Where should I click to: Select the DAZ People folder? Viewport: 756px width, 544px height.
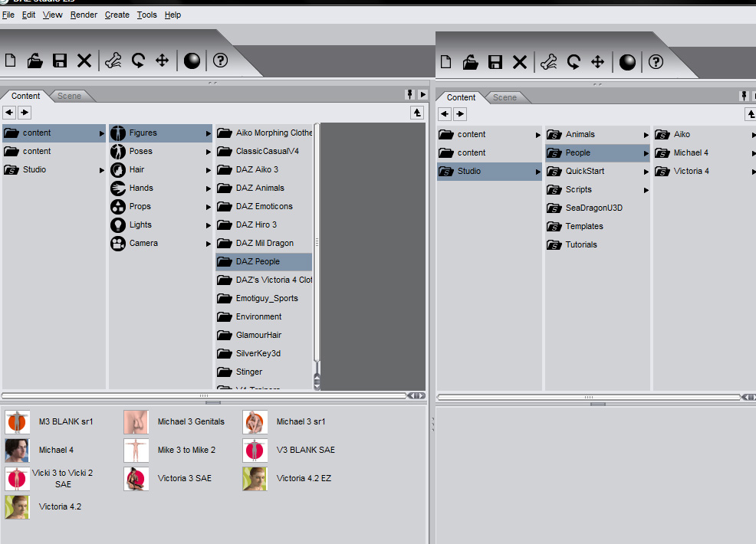(x=264, y=261)
